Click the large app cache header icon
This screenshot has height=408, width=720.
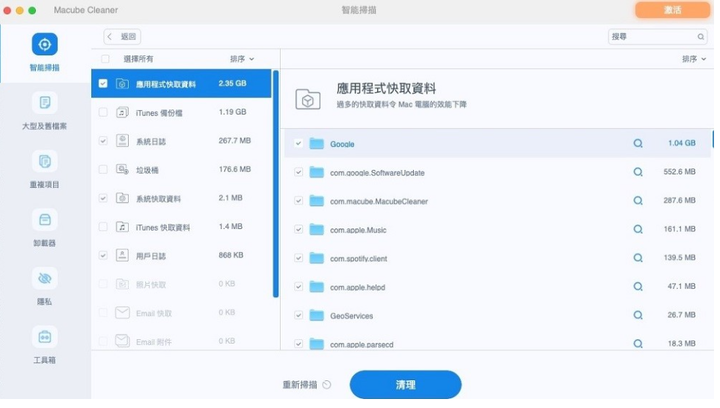click(x=308, y=99)
